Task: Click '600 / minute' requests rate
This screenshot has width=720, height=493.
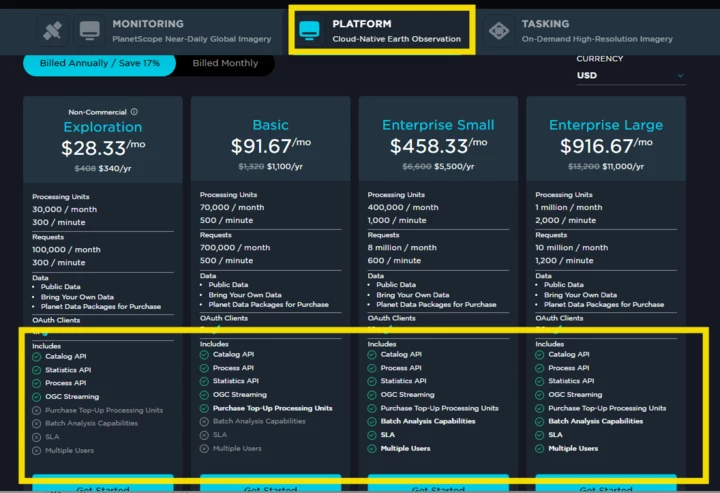Action: tap(394, 261)
